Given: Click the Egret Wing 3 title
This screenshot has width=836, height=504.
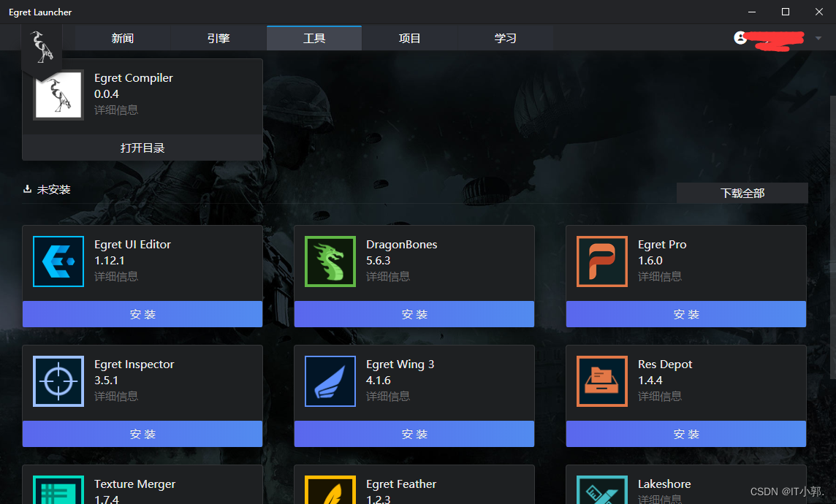Looking at the screenshot, I should pyautogui.click(x=400, y=364).
